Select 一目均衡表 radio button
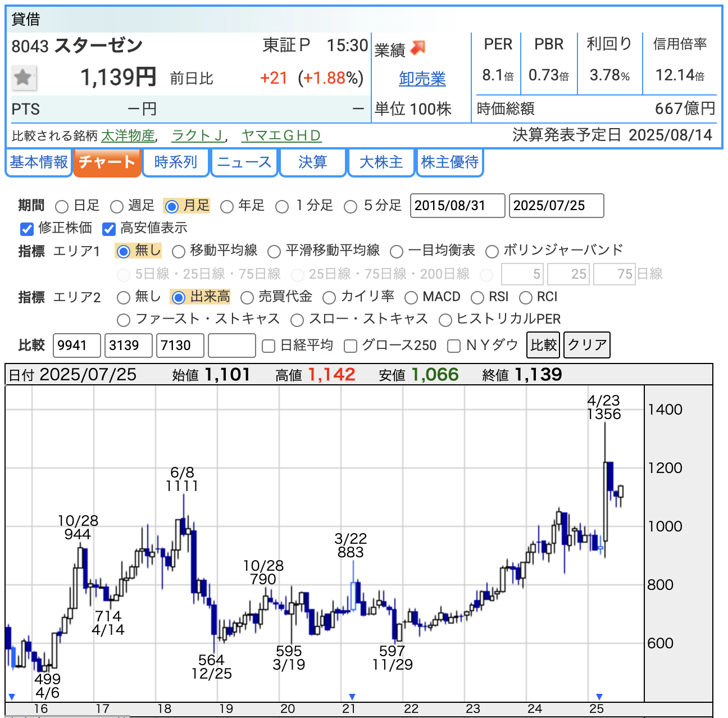This screenshot has height=718, width=728. coord(397,251)
